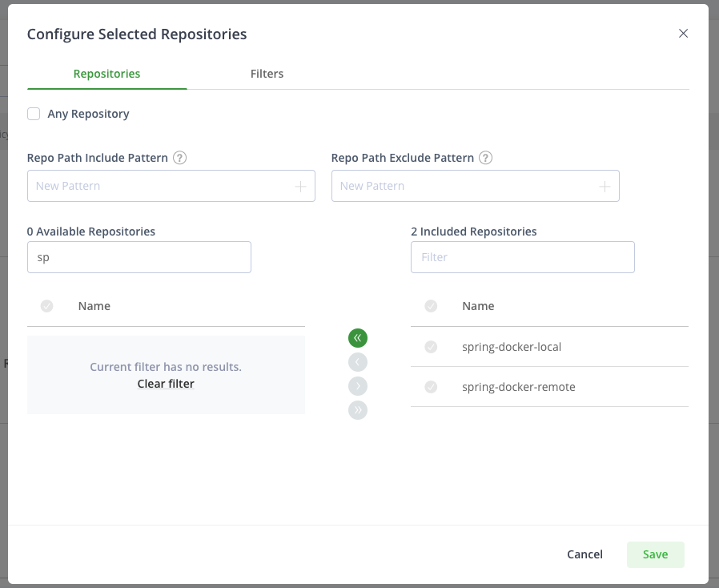Close the Configure Selected Repositories dialog
The width and height of the screenshot is (719, 588).
(x=683, y=34)
